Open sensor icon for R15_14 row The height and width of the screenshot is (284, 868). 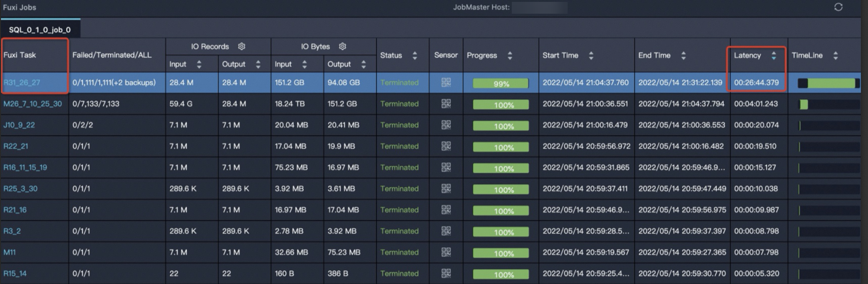(446, 274)
